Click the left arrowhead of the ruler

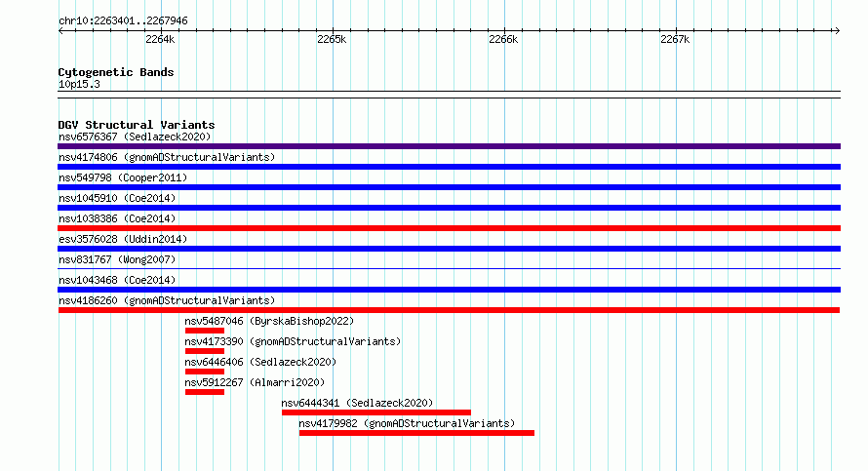[x=60, y=31]
